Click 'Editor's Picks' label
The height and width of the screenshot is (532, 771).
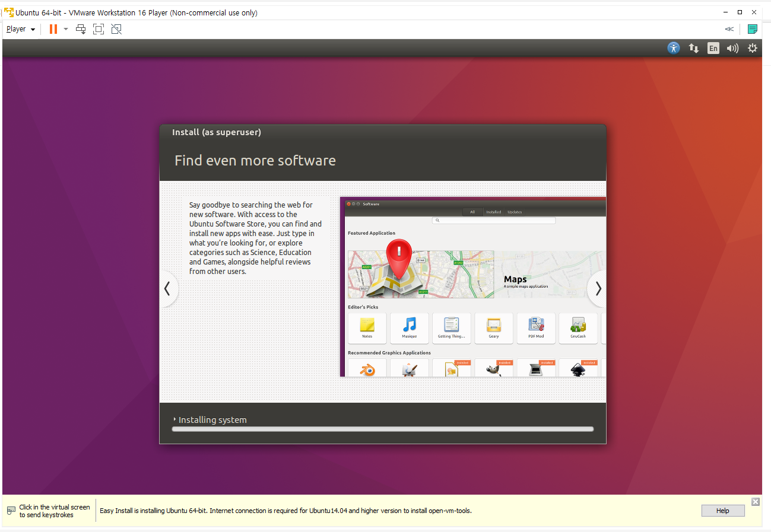coord(363,307)
